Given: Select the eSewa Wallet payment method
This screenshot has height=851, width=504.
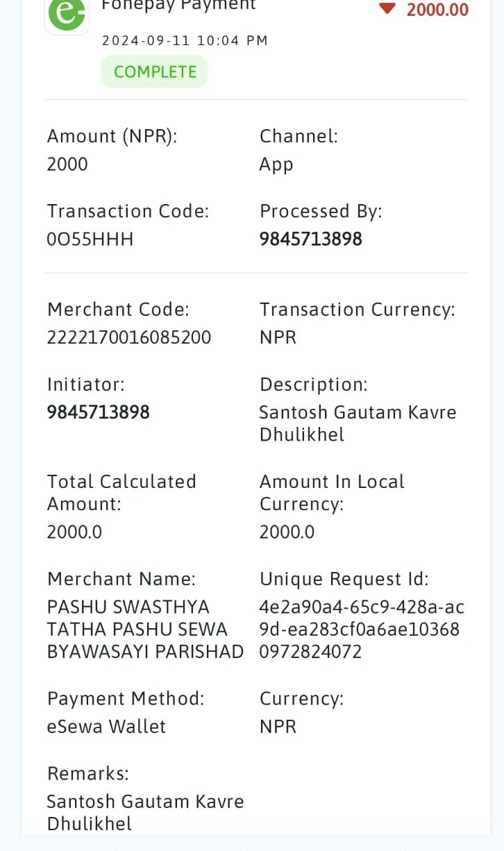Looking at the screenshot, I should [106, 727].
